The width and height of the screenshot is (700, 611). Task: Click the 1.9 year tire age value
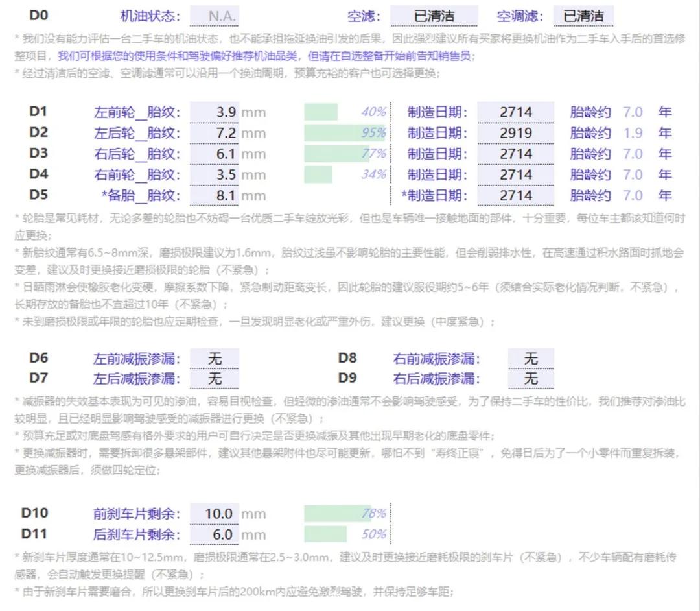(633, 132)
